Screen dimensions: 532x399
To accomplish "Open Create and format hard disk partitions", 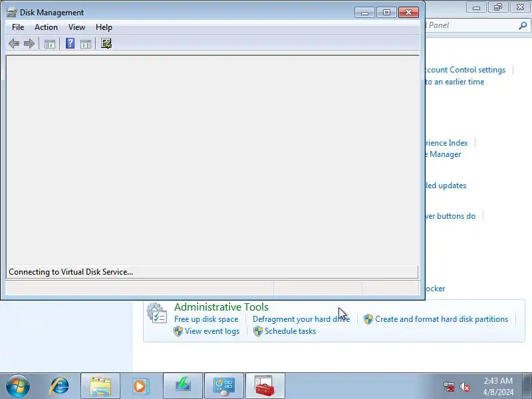I will [x=442, y=319].
